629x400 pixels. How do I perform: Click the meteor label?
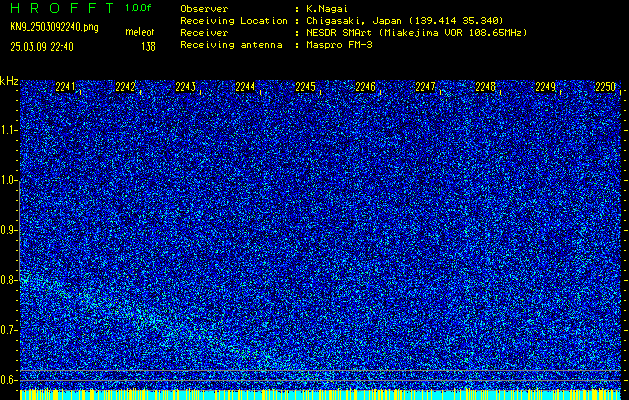(x=140, y=32)
